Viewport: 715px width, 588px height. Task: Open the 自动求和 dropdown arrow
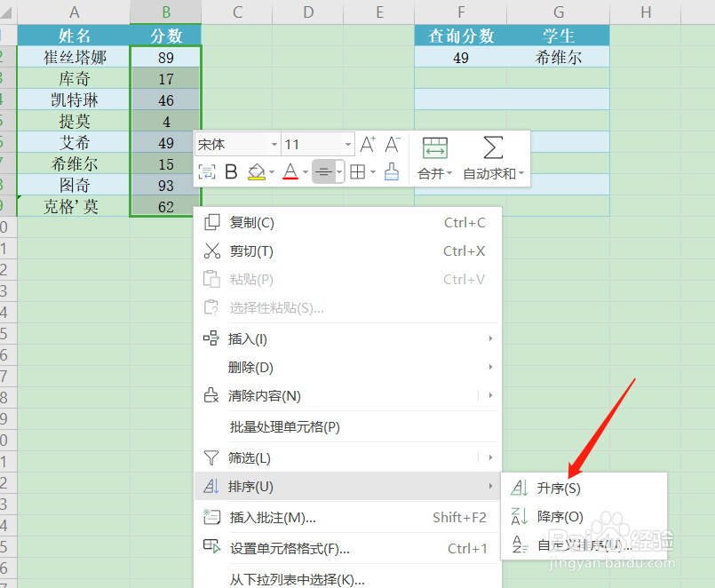click(521, 173)
